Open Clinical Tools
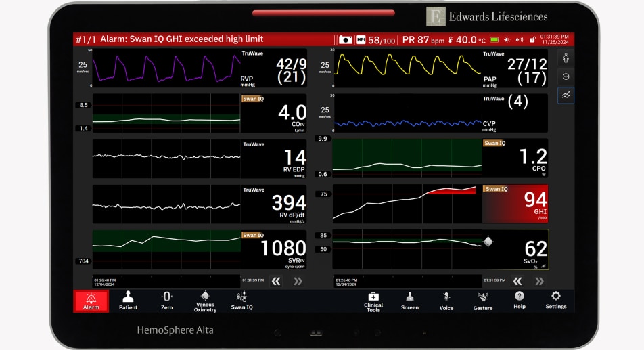Image resolution: width=644 pixels, height=350 pixels. (x=373, y=301)
